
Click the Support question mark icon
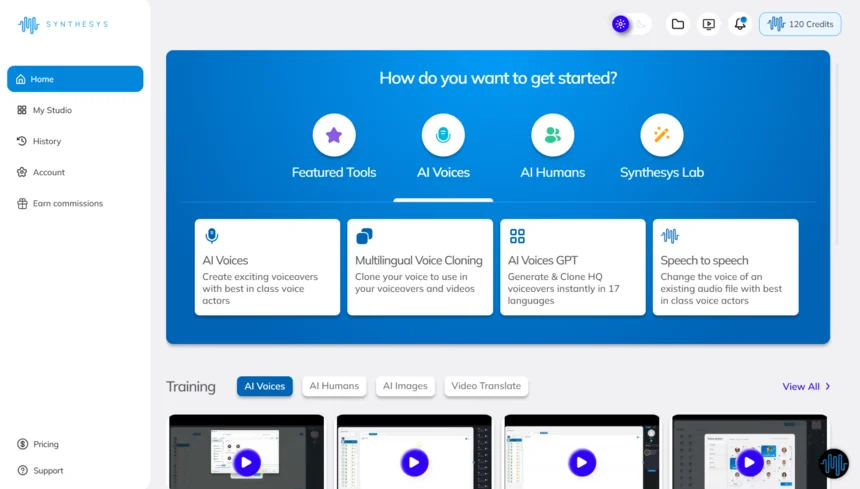point(22,470)
